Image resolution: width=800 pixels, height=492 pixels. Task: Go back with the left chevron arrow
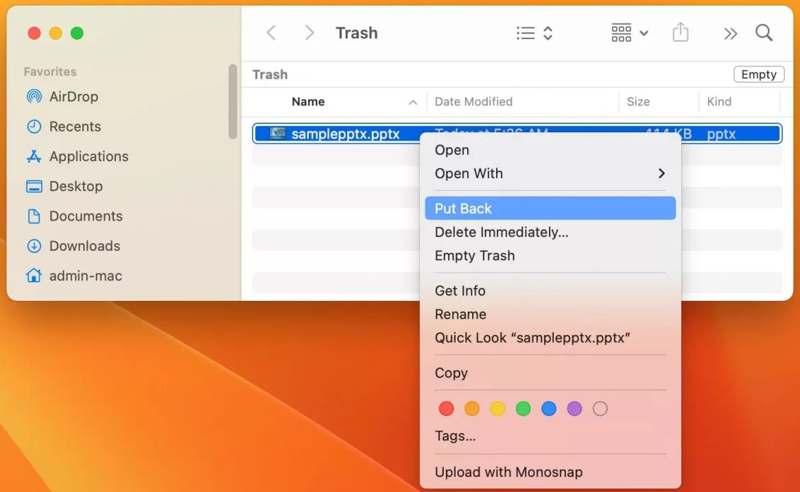coord(271,33)
